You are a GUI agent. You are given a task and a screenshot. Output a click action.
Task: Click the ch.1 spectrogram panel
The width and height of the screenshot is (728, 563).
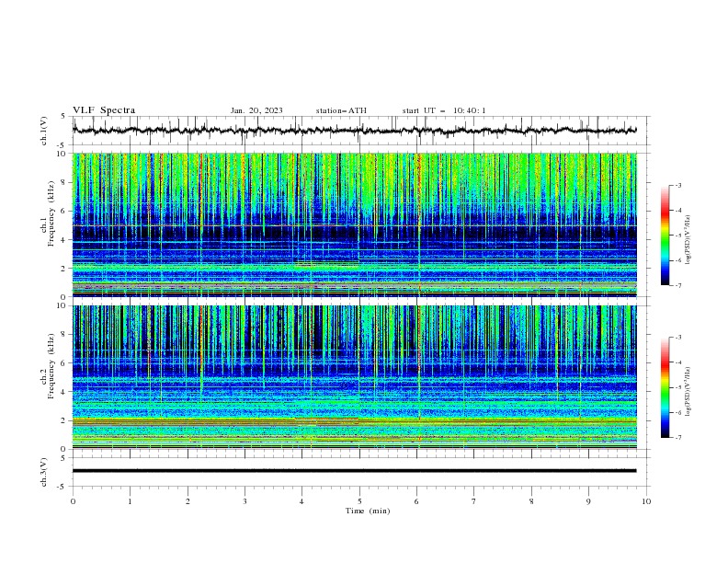click(354, 224)
